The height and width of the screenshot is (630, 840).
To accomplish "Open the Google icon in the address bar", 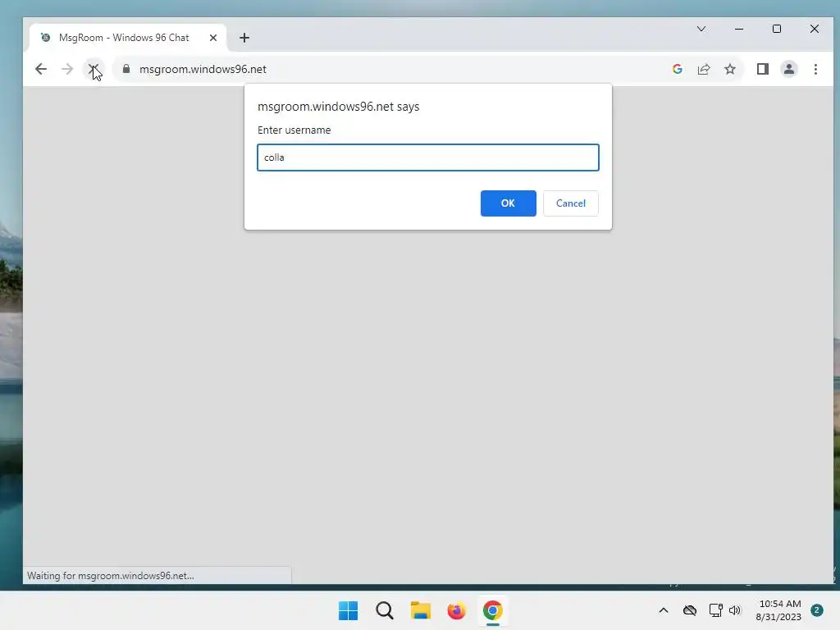I will [677, 69].
